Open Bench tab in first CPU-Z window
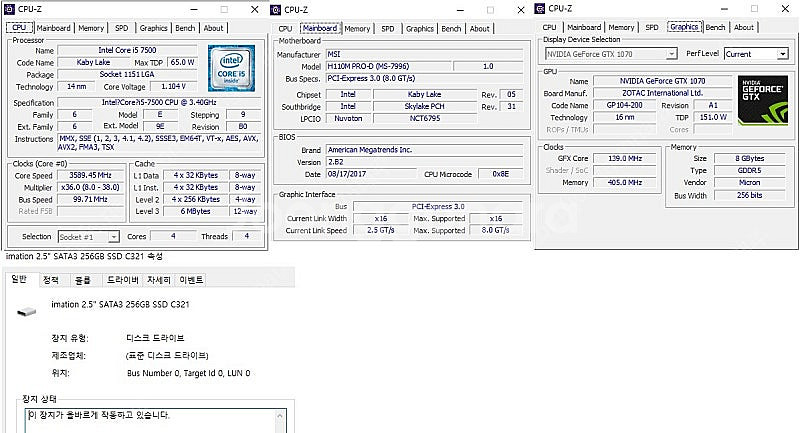This screenshot has width=800, height=433. click(185, 28)
